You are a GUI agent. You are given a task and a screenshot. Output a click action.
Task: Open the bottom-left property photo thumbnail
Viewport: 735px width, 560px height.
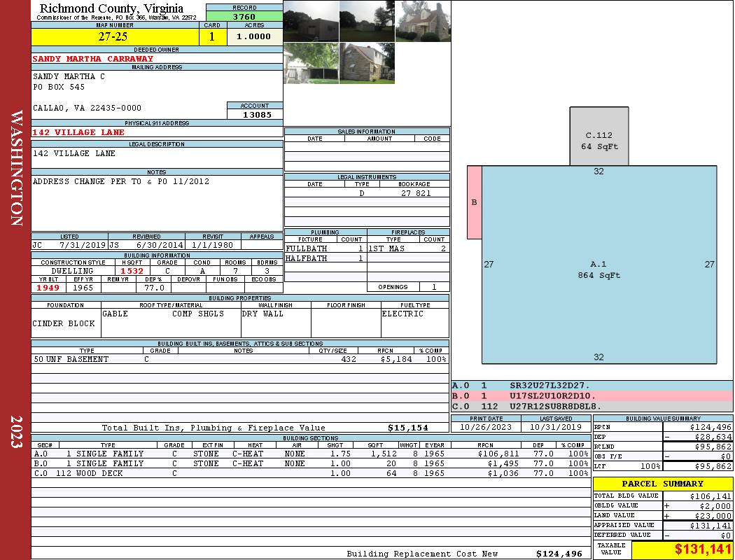pyautogui.click(x=311, y=64)
